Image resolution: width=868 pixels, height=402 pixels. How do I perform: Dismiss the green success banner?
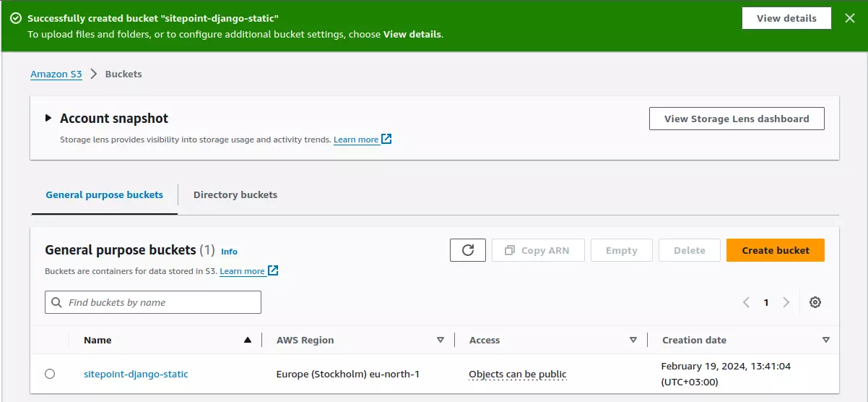(850, 18)
